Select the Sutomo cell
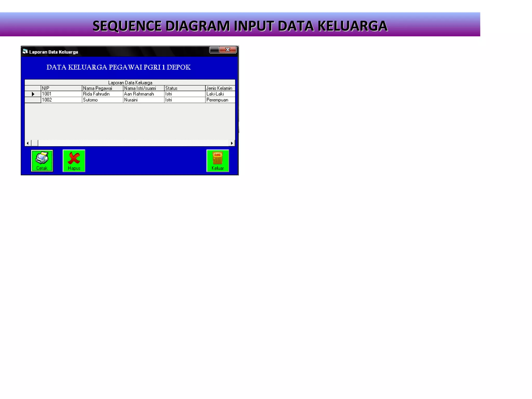This screenshot has height=399, width=532. [103, 100]
